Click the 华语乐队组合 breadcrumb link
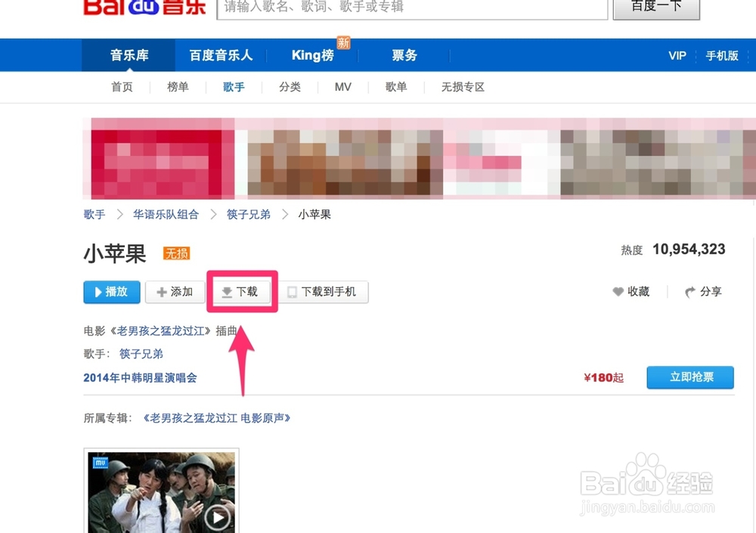Image resolution: width=756 pixels, height=533 pixels. click(166, 214)
